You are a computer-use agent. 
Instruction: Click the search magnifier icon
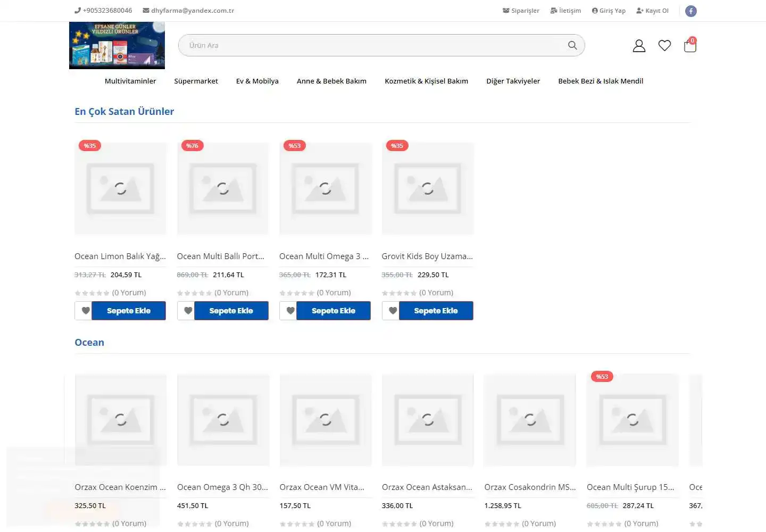(572, 45)
